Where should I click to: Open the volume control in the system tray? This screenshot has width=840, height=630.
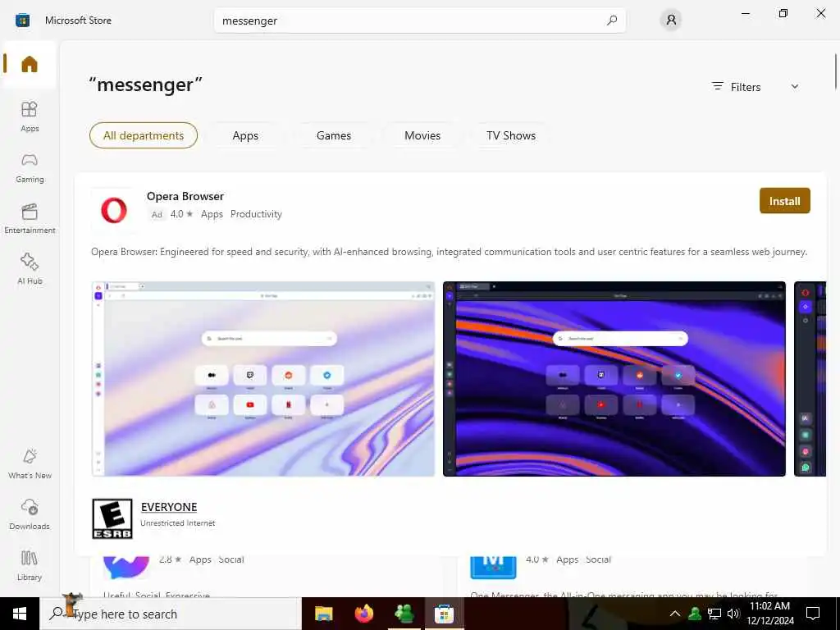point(733,614)
